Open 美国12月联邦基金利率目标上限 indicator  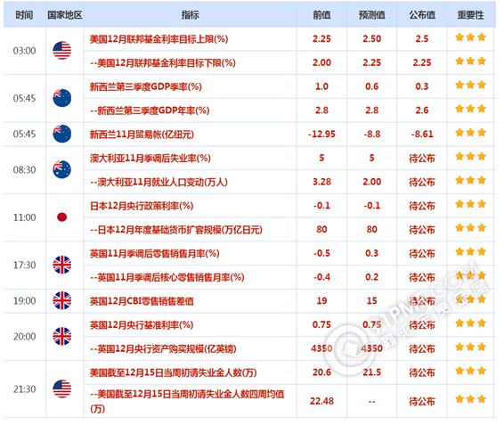click(159, 39)
